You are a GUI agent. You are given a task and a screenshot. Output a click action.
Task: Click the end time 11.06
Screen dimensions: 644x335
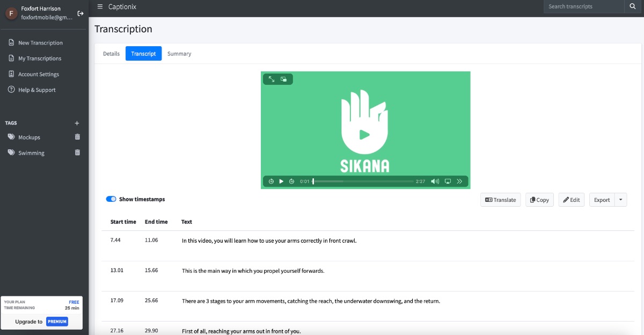[151, 240]
